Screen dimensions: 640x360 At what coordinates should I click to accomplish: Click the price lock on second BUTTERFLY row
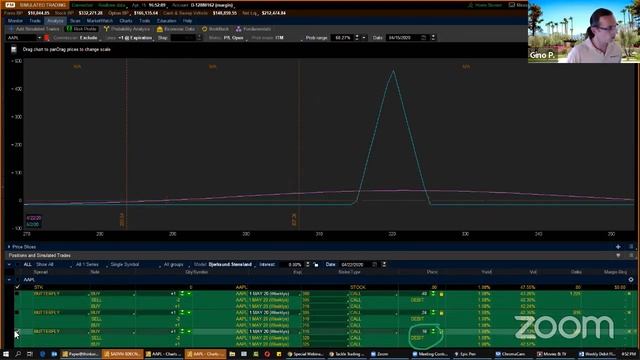(441, 313)
